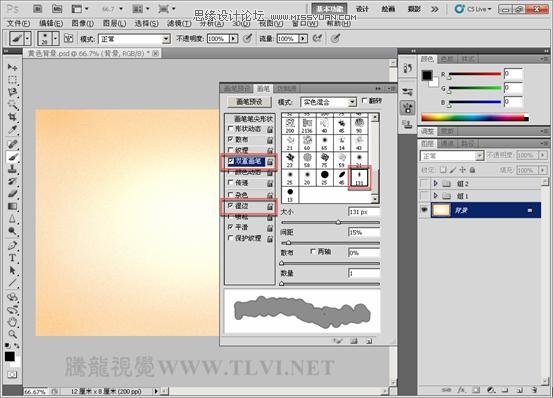This screenshot has height=398, width=553.
Task: Select the Healing Brush tool
Action: (x=12, y=144)
